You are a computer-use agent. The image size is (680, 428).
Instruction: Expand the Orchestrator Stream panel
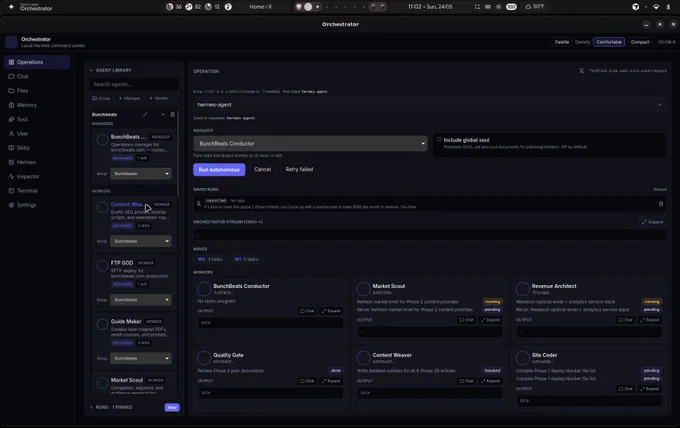point(652,222)
